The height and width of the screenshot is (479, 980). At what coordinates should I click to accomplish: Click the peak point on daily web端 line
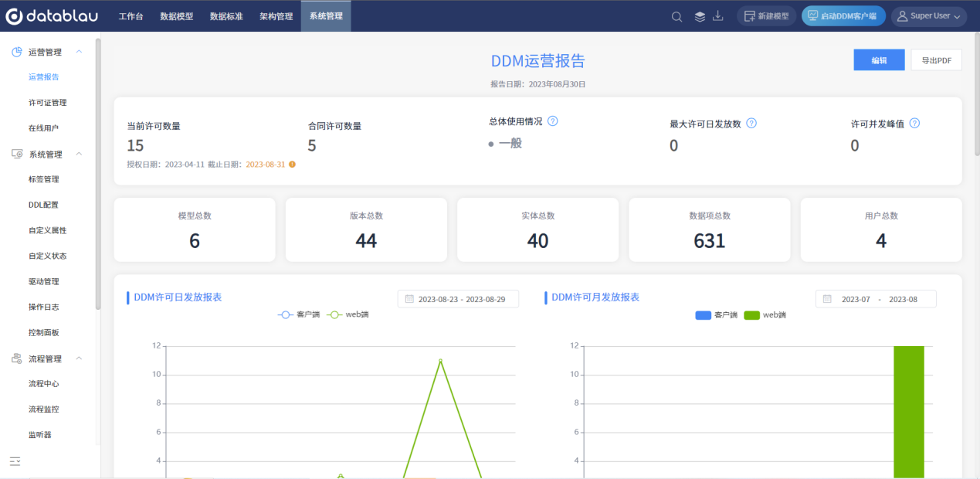pyautogui.click(x=440, y=361)
